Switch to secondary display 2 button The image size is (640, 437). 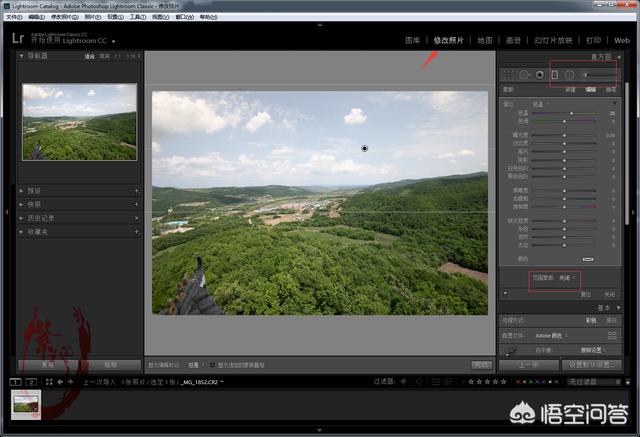coord(32,382)
